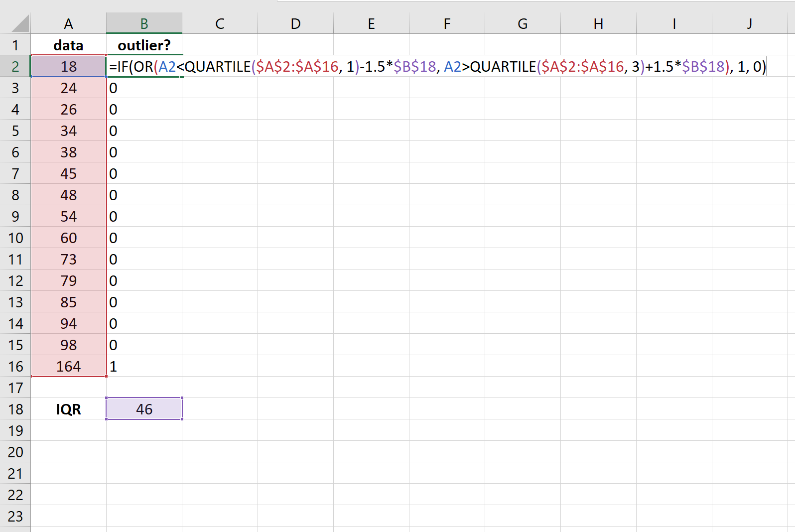
Task: Select the bold IQR label cell
Action: click(68, 409)
